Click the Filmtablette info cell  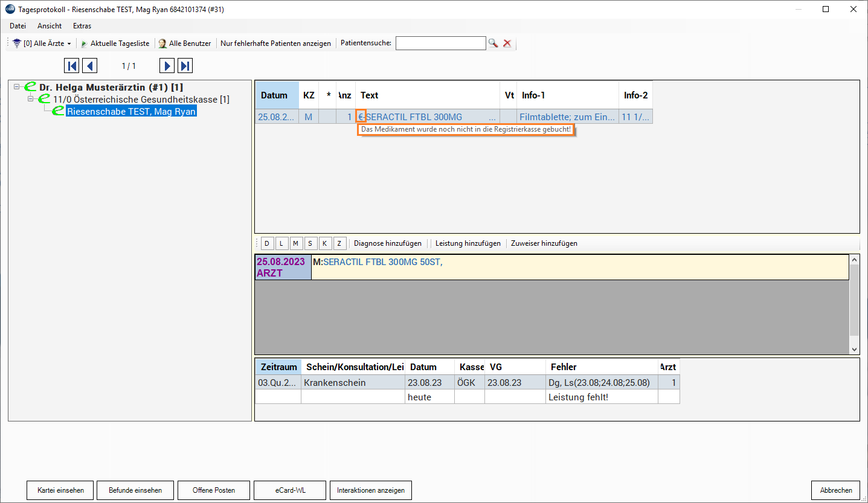(568, 117)
